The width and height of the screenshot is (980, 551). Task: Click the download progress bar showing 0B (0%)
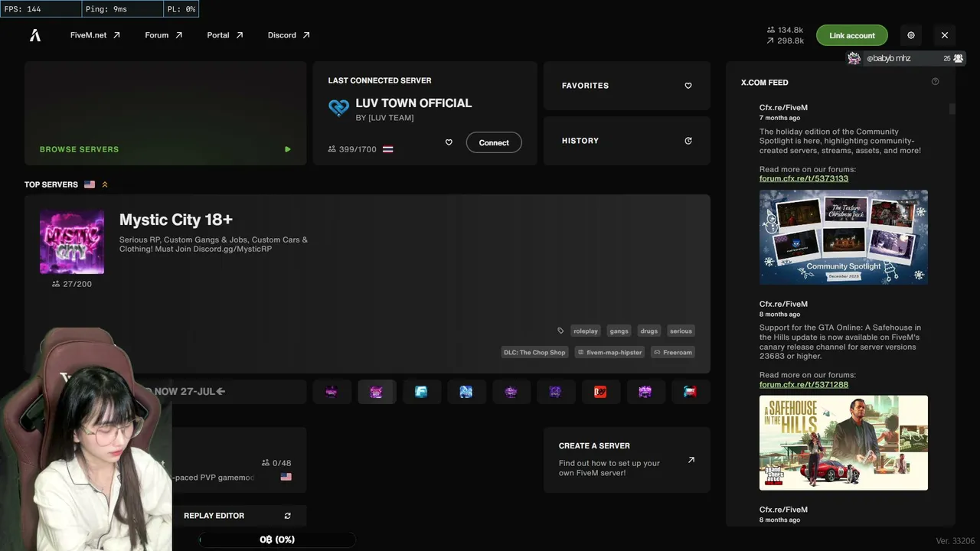(277, 540)
